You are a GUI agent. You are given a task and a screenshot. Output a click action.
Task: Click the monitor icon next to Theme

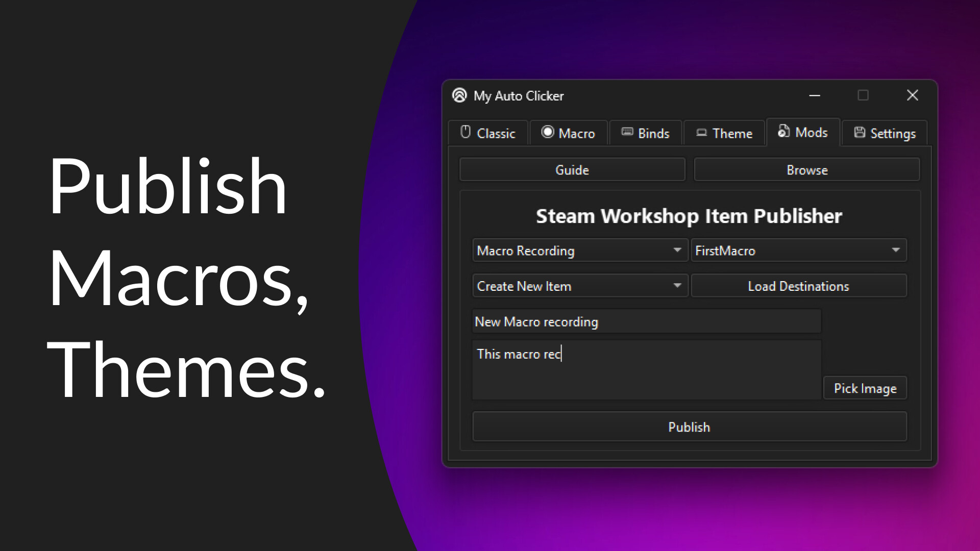(x=702, y=133)
